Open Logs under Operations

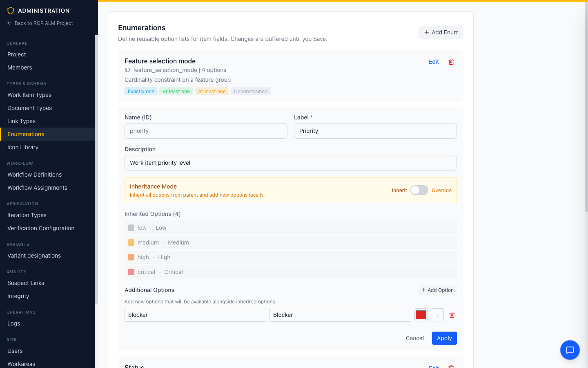coord(47,323)
